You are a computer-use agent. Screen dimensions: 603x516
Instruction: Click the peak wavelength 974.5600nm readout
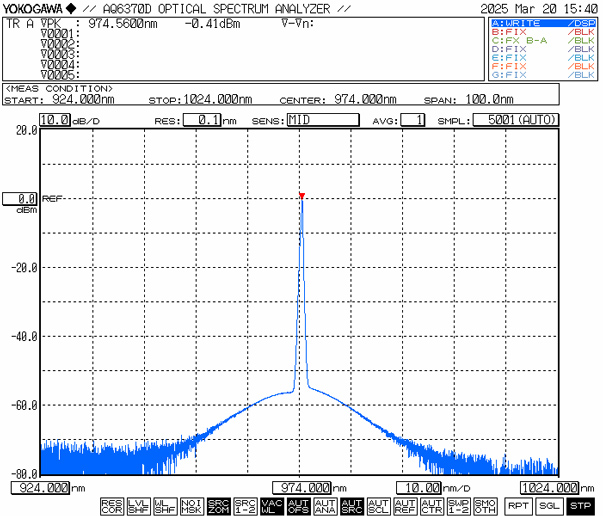[123, 24]
